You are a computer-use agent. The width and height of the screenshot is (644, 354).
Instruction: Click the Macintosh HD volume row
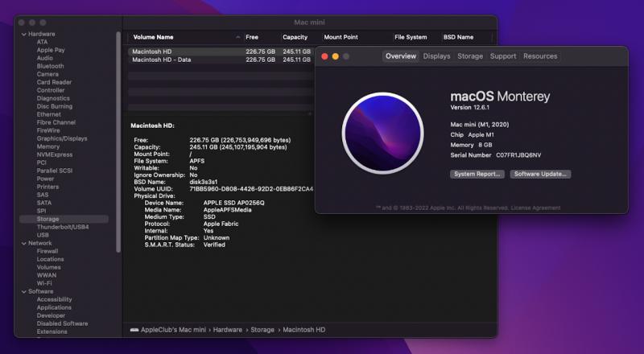point(222,51)
